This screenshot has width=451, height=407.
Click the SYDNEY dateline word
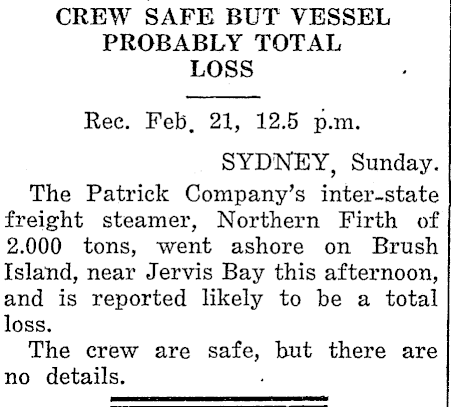[x=276, y=163]
